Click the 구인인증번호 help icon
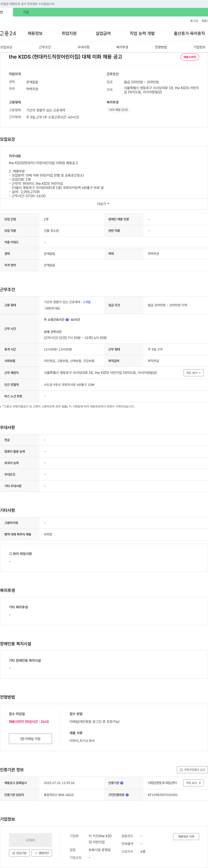 point(127,795)
